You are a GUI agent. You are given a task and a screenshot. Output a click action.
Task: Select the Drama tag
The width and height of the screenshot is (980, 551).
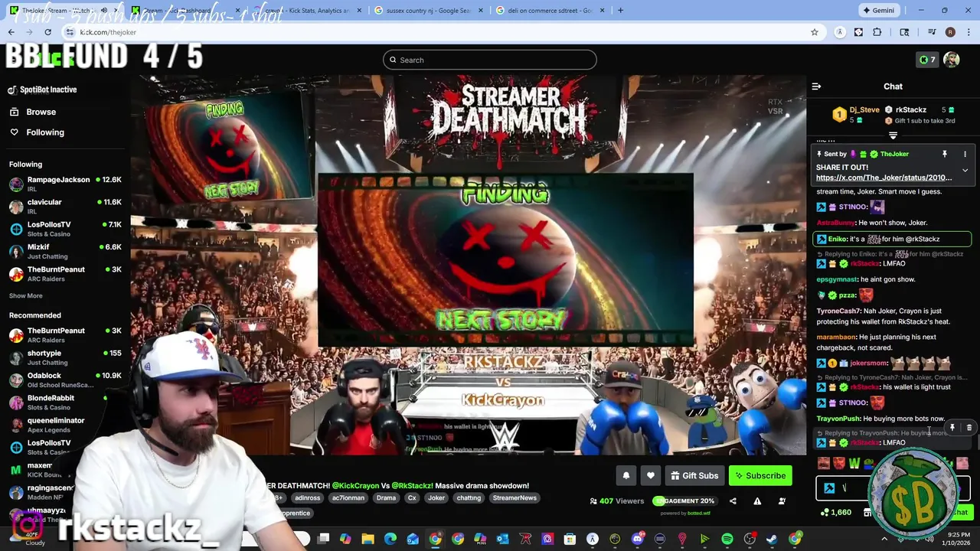coord(386,498)
